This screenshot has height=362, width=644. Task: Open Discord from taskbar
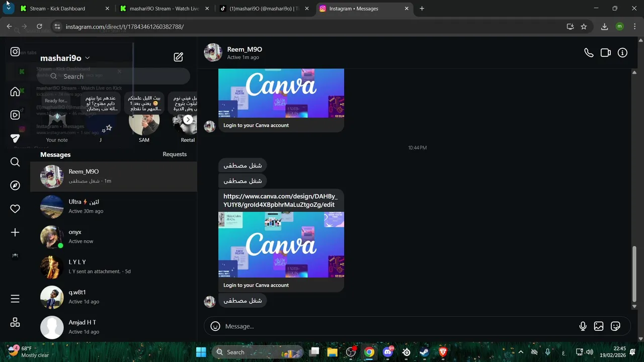[x=388, y=352]
